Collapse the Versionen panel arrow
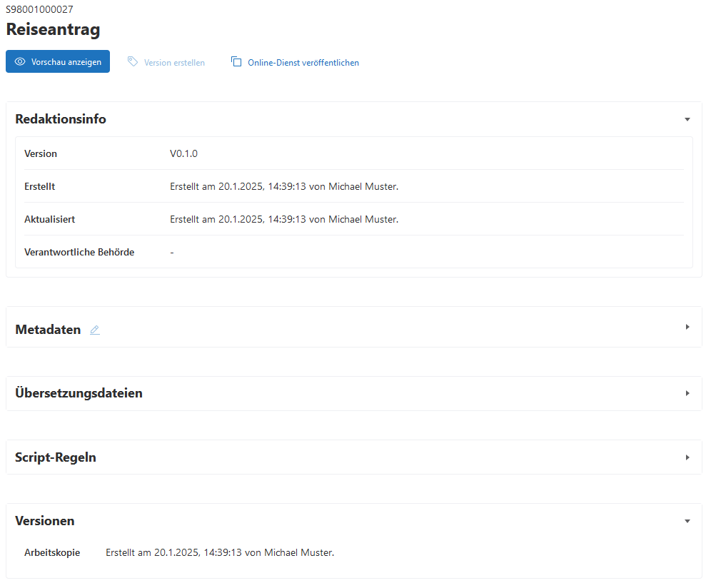This screenshot has width=711, height=588. [x=687, y=522]
